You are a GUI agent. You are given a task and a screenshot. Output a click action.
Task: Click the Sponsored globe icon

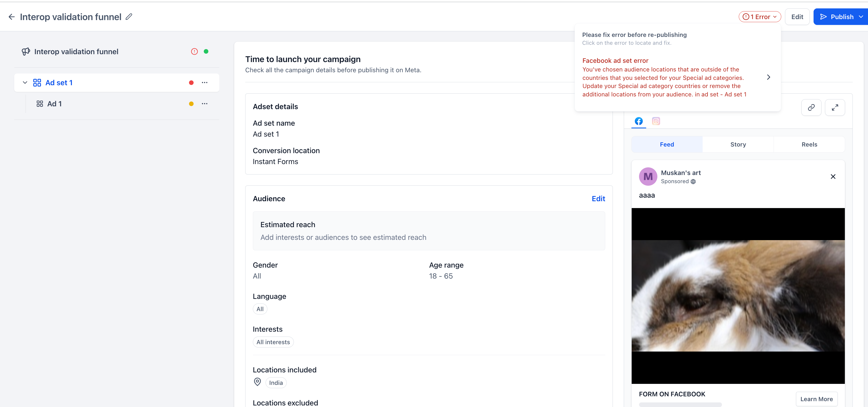(693, 182)
